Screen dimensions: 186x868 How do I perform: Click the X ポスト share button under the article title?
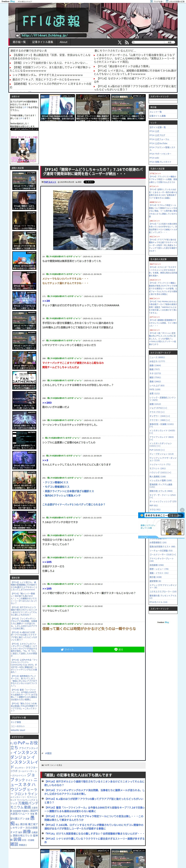[89, 182]
